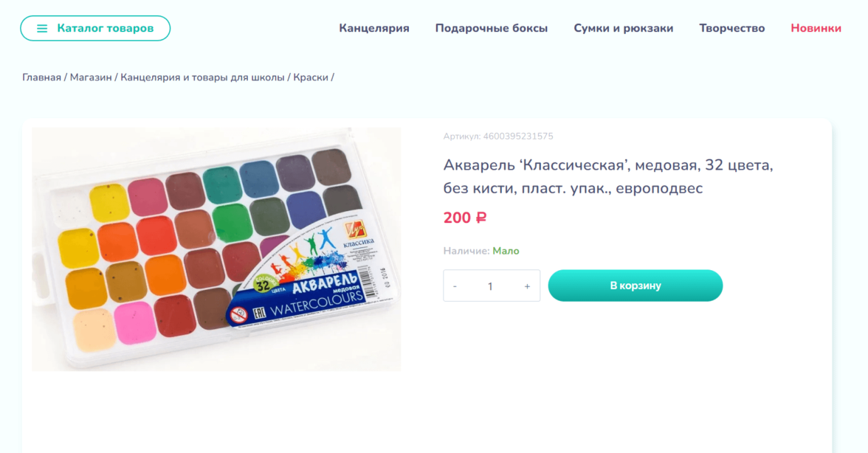This screenshot has width=868, height=453.
Task: Open the watercolor product photo
Action: [x=216, y=249]
